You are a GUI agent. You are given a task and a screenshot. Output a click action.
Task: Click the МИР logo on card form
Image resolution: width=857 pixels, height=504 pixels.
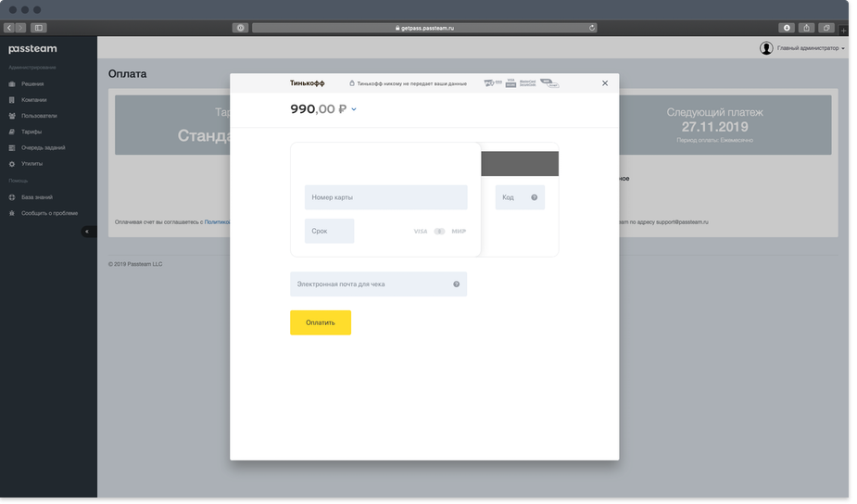[459, 232]
